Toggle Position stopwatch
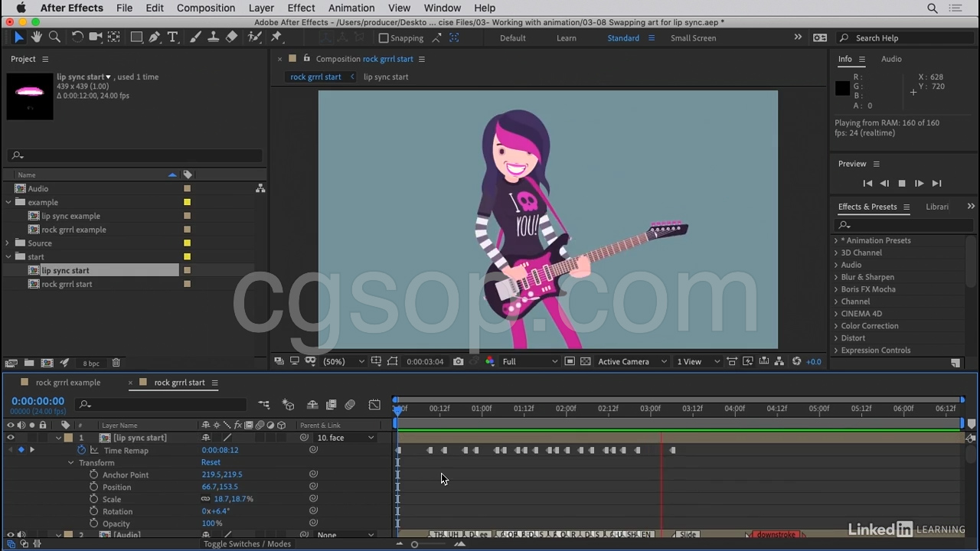This screenshot has height=551, width=980. 93,487
